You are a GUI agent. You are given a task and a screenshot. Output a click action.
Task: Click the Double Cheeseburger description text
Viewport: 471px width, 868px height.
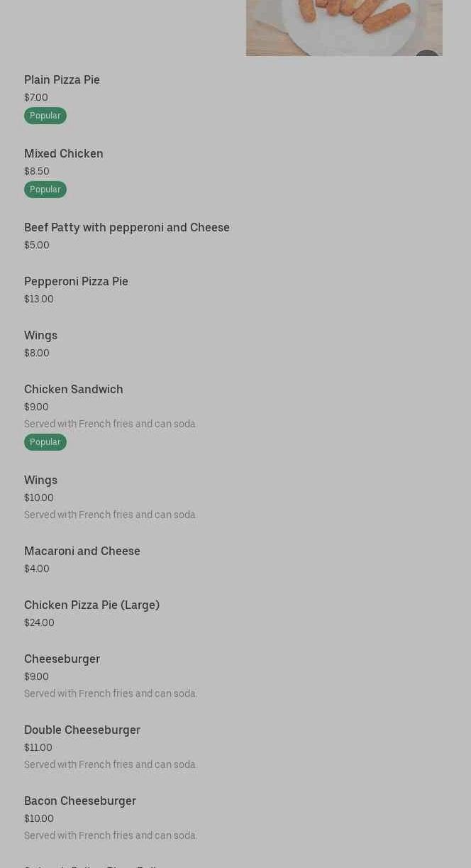point(111,764)
